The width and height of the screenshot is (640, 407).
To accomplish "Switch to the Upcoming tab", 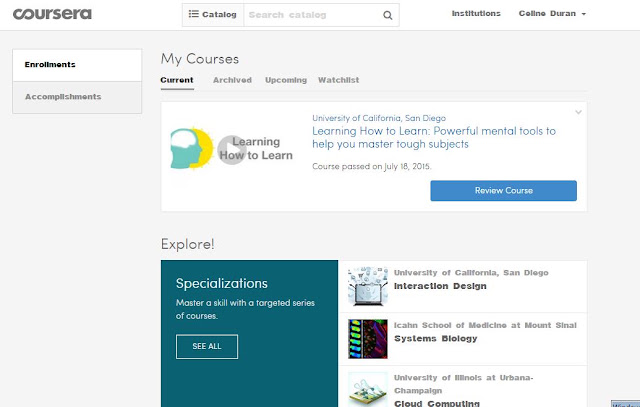I will coord(286,80).
